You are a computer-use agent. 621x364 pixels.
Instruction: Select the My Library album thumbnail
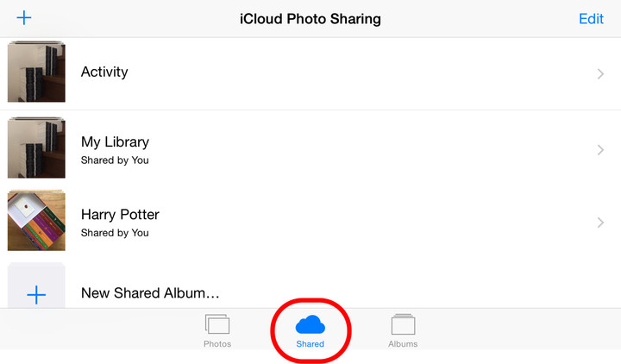click(36, 147)
